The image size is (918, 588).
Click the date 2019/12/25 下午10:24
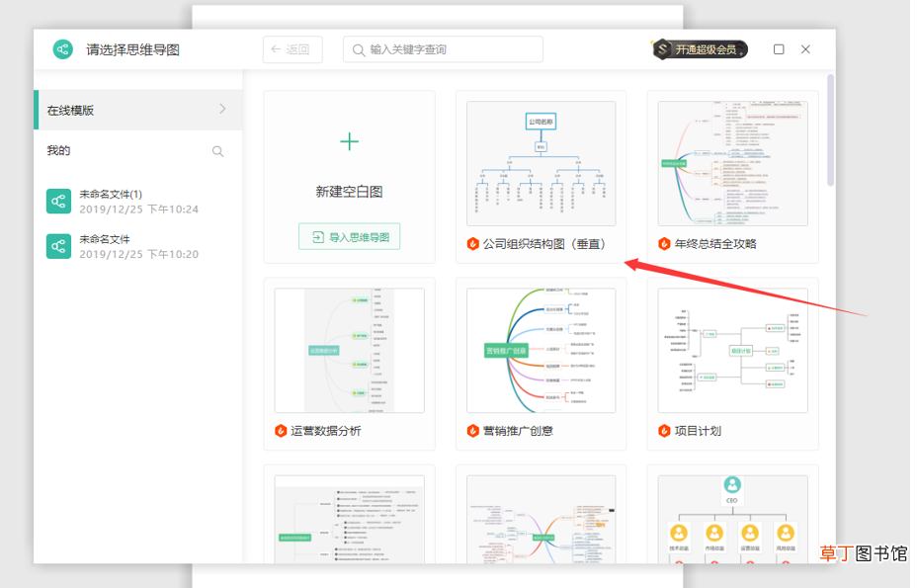point(138,210)
